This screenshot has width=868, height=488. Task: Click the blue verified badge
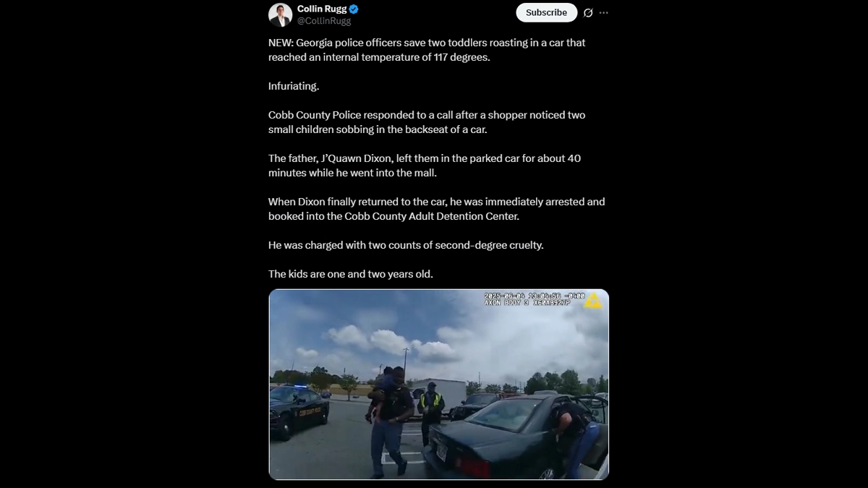tap(354, 9)
